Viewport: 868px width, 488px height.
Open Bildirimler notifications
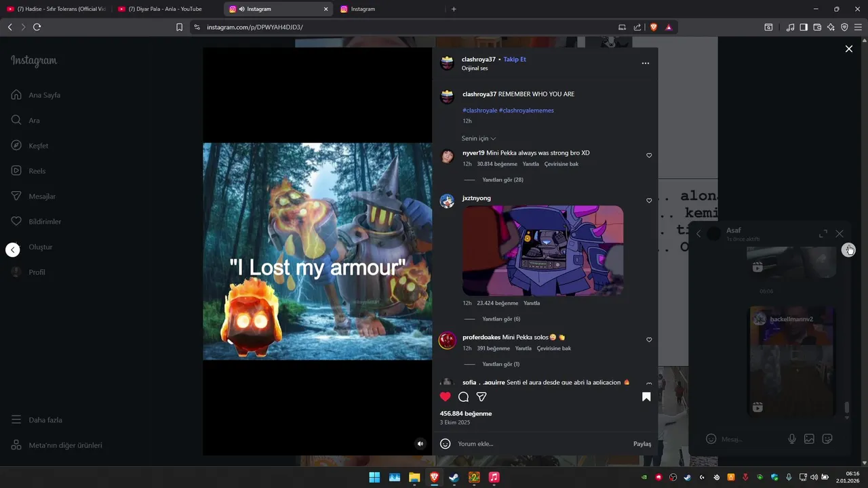coord(36,222)
